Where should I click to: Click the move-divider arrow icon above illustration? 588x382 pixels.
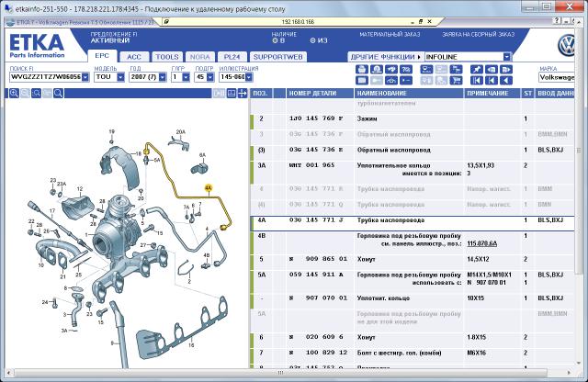point(243,93)
